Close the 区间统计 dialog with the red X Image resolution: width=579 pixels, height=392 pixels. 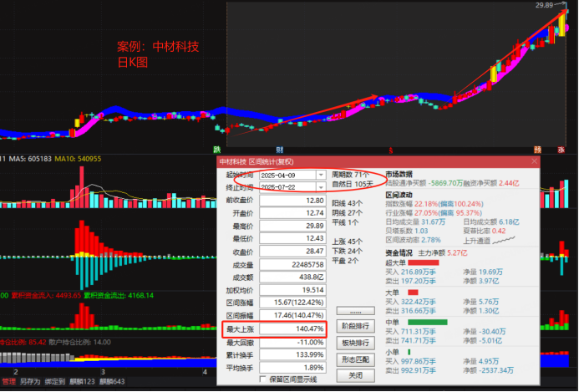coord(535,161)
